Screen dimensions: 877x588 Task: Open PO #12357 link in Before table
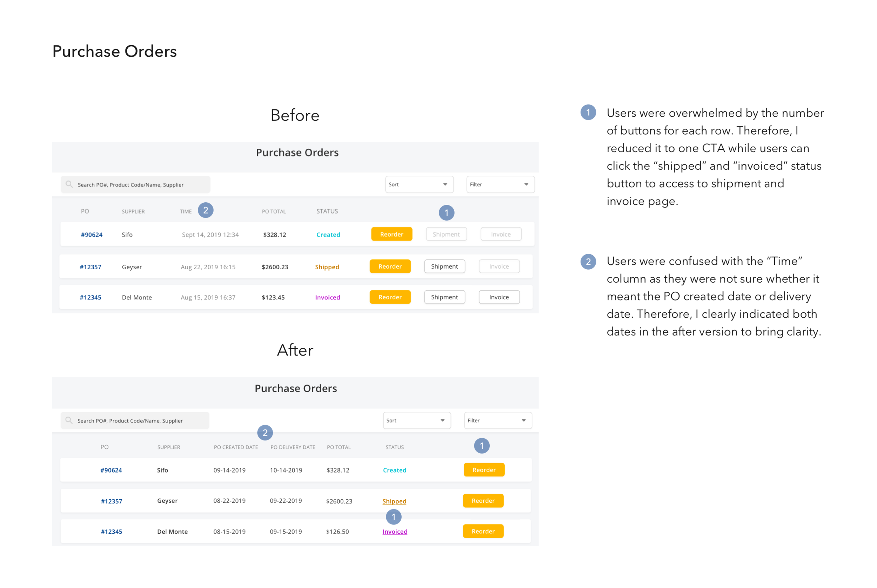tap(91, 267)
